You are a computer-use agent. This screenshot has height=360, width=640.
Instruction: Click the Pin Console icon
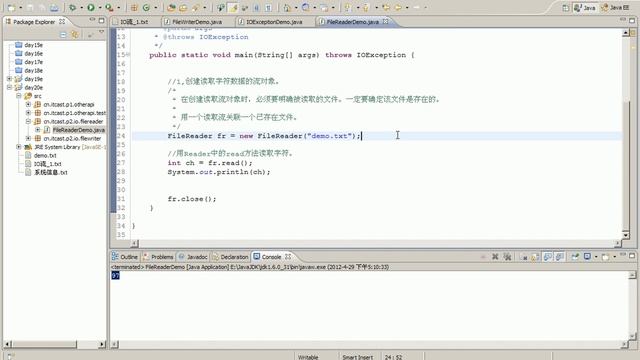click(x=575, y=257)
